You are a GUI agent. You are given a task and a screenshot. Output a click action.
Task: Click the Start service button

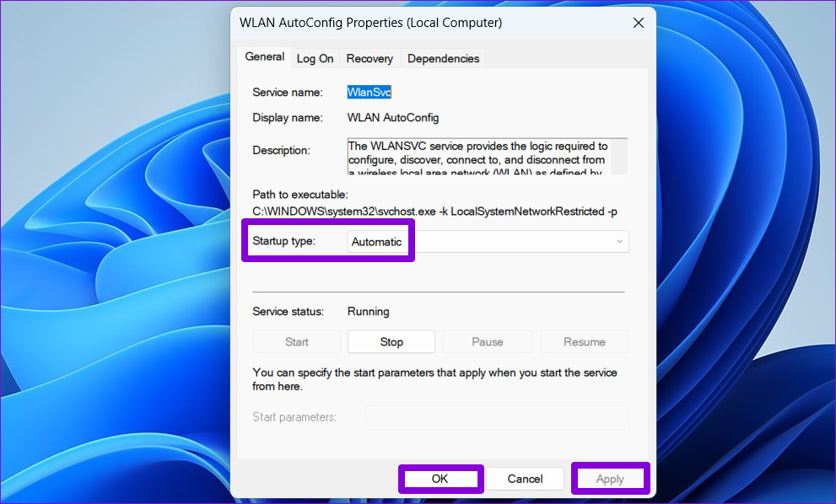tap(296, 342)
